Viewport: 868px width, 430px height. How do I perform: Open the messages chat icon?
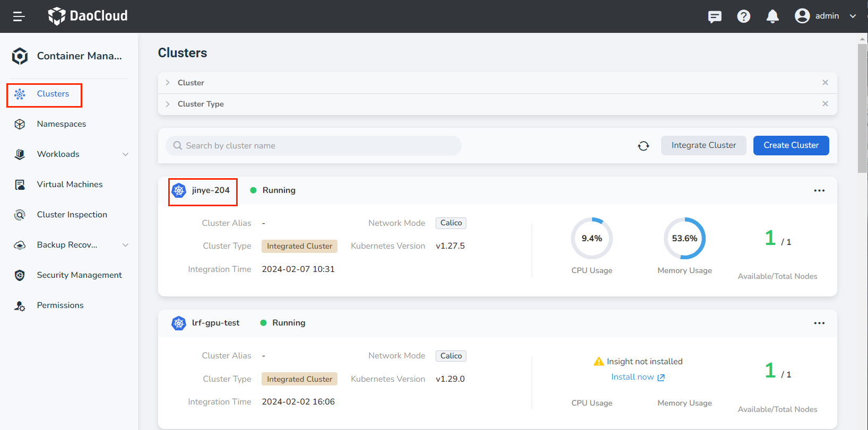pyautogui.click(x=715, y=16)
